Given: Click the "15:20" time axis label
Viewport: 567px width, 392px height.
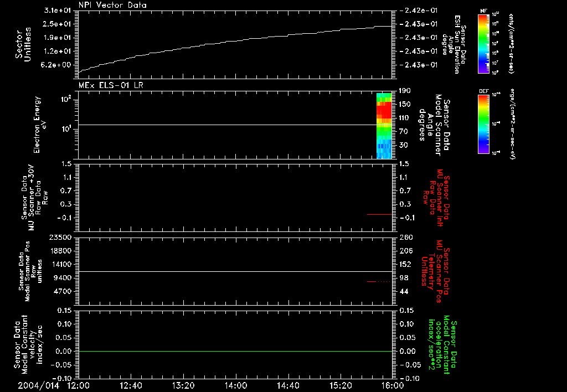Looking at the screenshot, I should tap(341, 385).
